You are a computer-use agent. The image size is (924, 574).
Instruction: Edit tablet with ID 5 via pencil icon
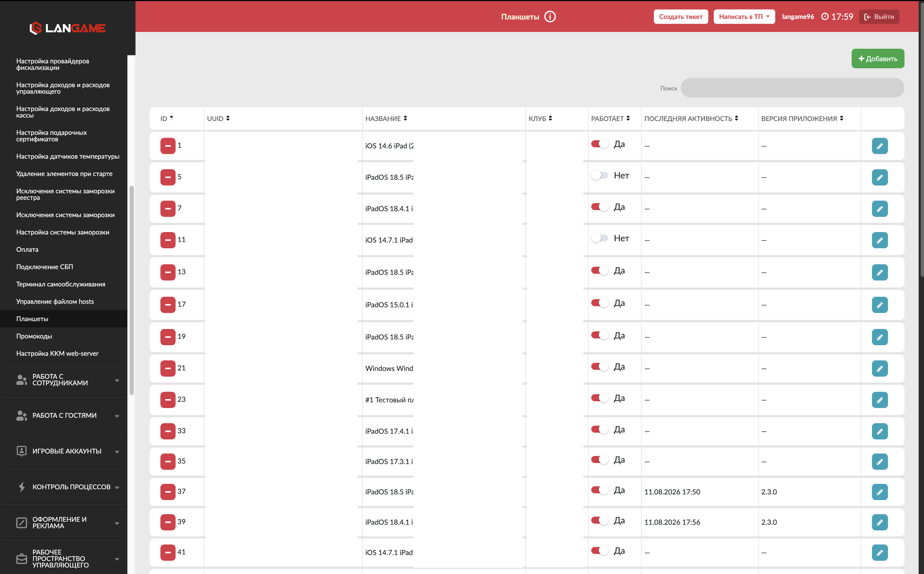(880, 177)
